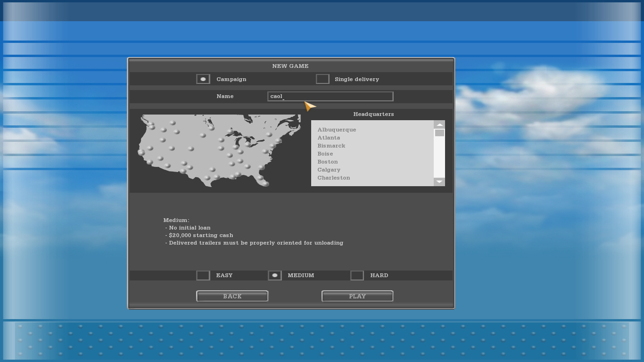
Task: Click the Name text input field
Action: [330, 96]
